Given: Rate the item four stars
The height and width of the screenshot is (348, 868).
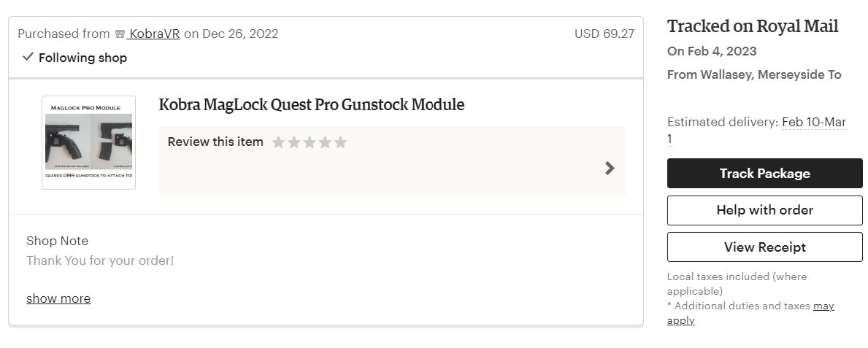Looking at the screenshot, I should click(x=325, y=142).
